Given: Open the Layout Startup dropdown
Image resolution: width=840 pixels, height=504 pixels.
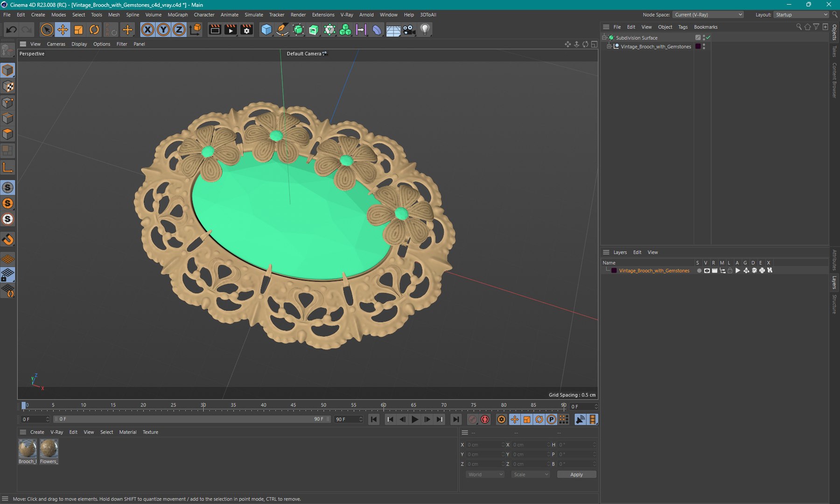Looking at the screenshot, I should pos(801,15).
